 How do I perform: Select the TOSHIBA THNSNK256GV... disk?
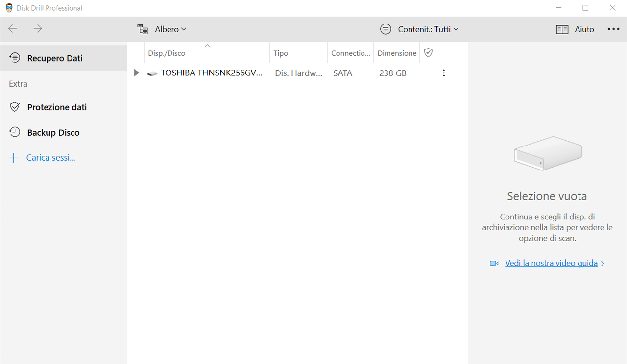212,73
